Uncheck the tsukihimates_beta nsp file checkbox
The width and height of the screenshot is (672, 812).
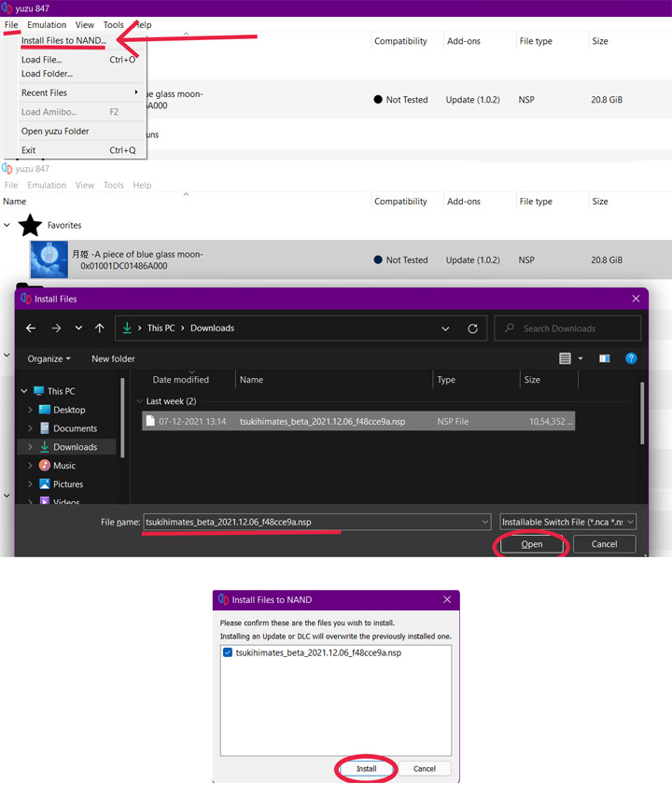[x=229, y=652]
